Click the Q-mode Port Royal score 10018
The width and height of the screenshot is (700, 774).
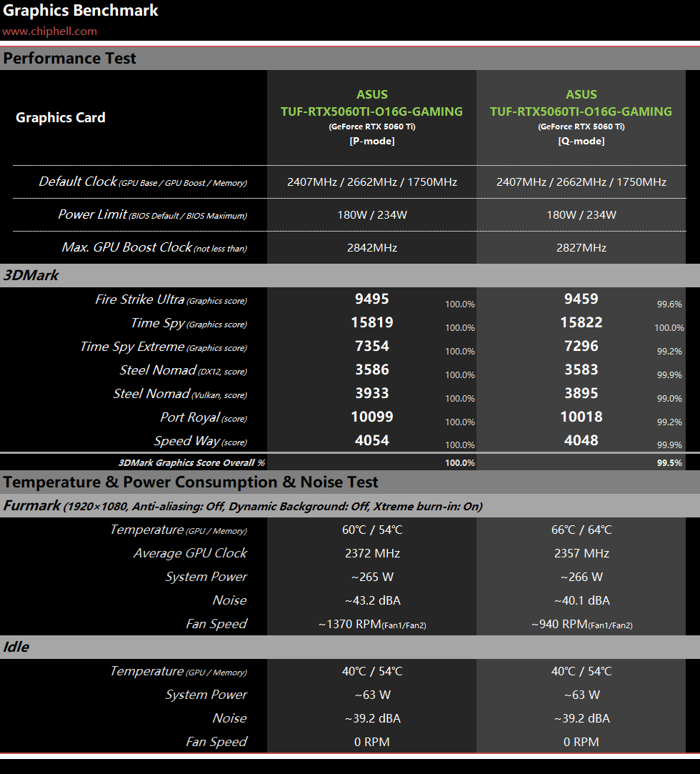(581, 417)
